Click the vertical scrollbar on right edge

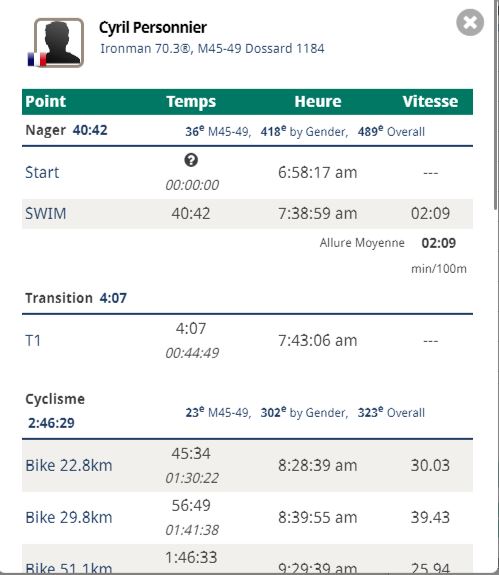click(x=496, y=105)
